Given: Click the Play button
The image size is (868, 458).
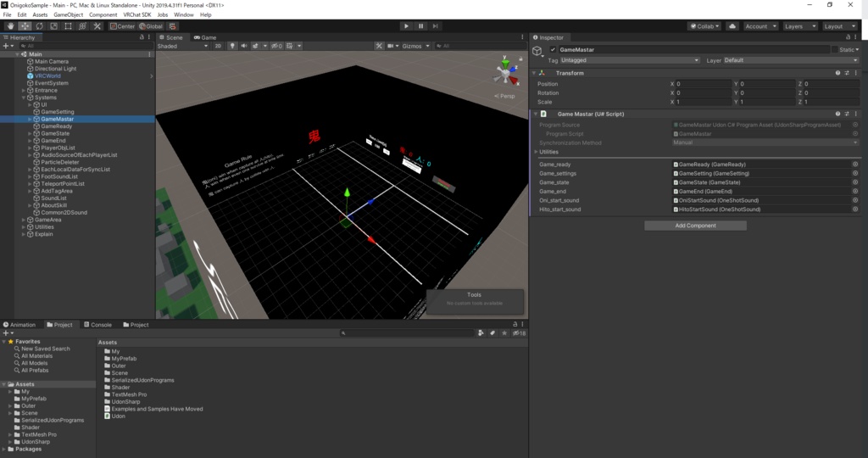Looking at the screenshot, I should coord(406,26).
